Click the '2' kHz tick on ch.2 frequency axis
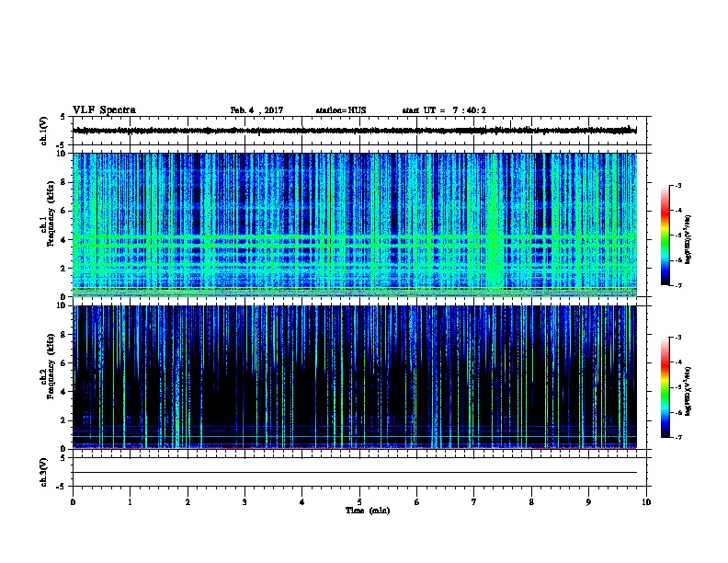Screen dimensions: 728x563 click(x=63, y=420)
